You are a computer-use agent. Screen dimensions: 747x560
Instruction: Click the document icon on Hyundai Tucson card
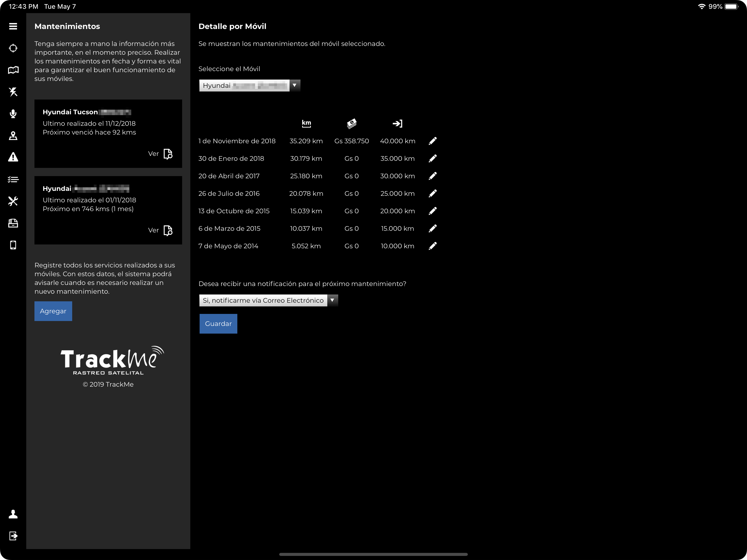point(168,154)
